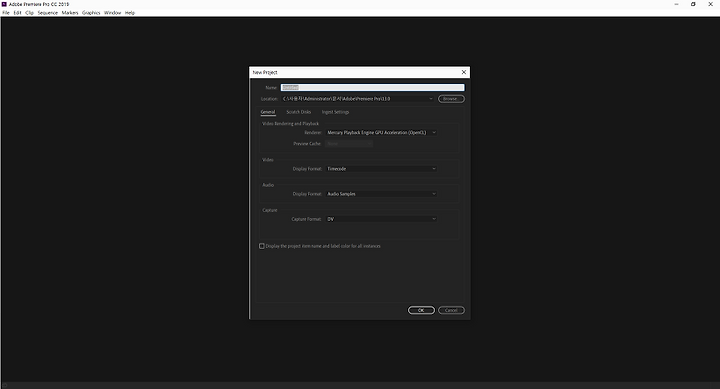Switch to the General tab

(268, 112)
